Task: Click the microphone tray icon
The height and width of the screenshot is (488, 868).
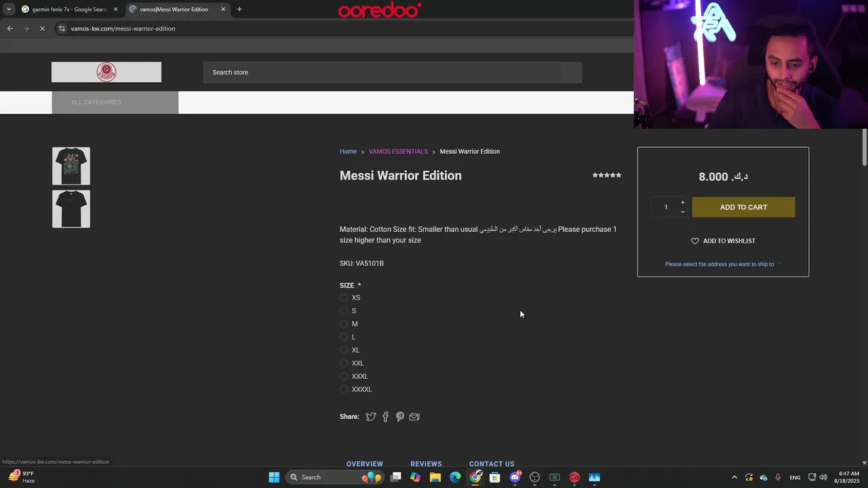Action: point(778,477)
